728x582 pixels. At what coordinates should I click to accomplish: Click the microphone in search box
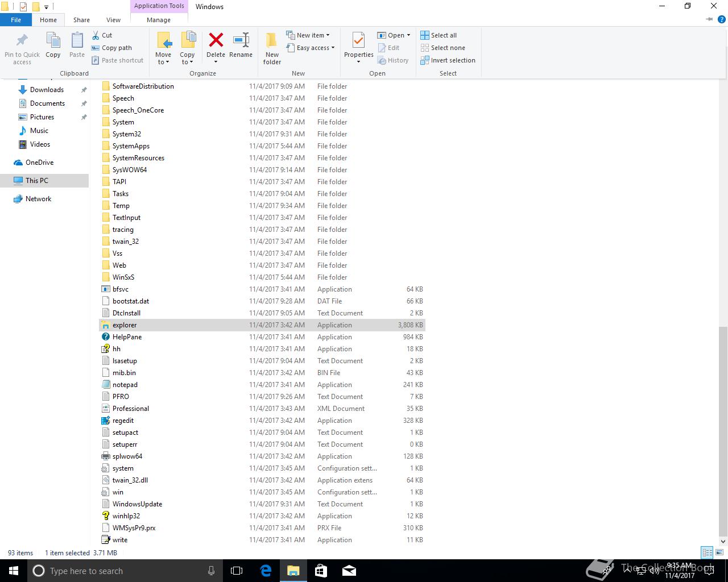(x=211, y=571)
